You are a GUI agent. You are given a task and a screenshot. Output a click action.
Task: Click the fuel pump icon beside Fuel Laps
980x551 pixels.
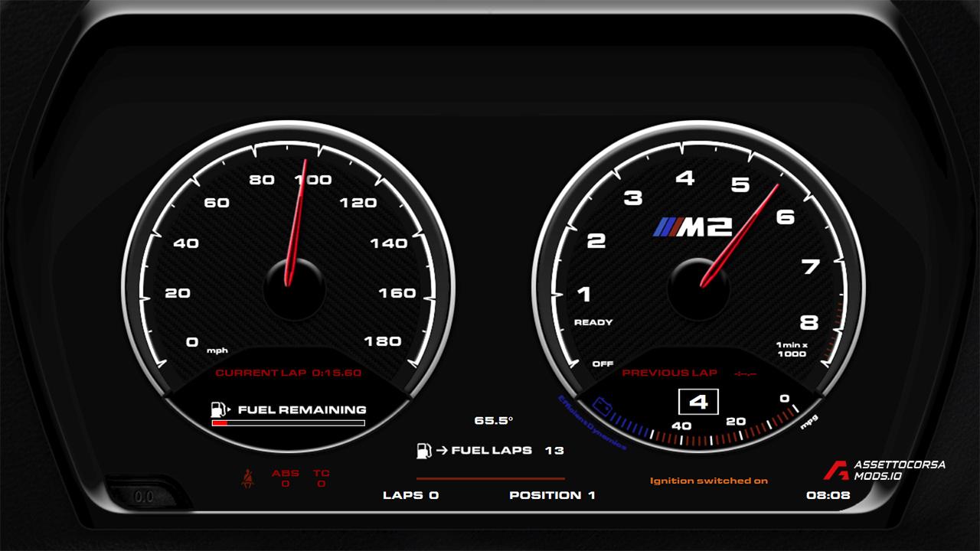(423, 451)
